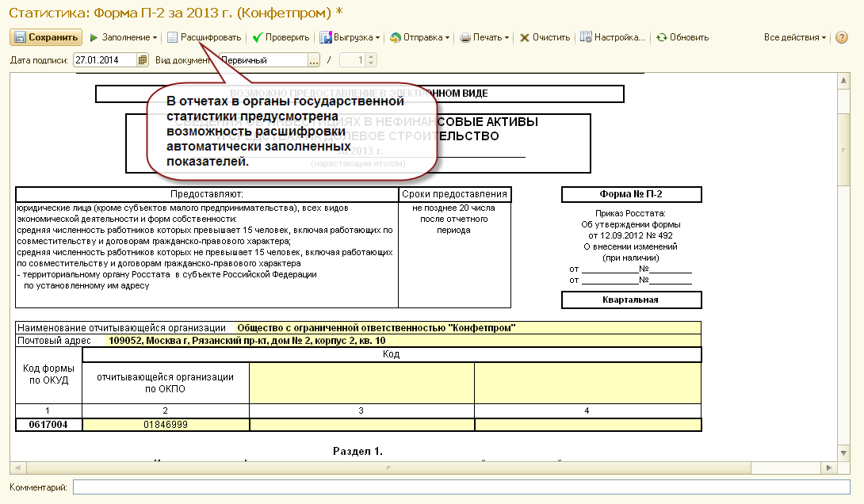Viewport: 864px width, 504px height.
Task: Increase the correction number with the up arrow
Action: click(x=371, y=57)
